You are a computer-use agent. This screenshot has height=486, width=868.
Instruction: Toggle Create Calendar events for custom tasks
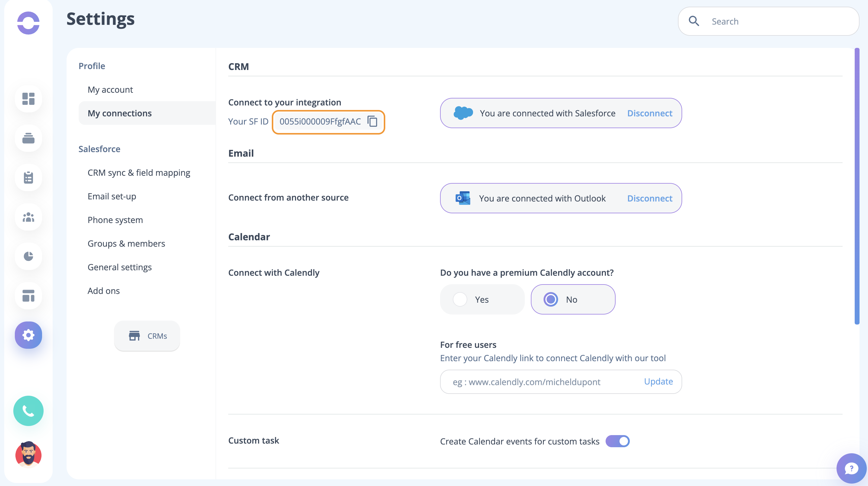617,441
